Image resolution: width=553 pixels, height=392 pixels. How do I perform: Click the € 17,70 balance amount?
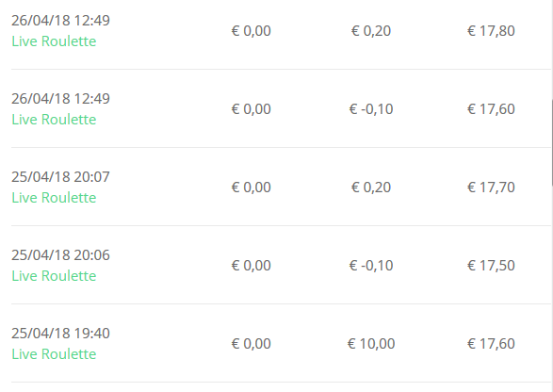tap(491, 188)
